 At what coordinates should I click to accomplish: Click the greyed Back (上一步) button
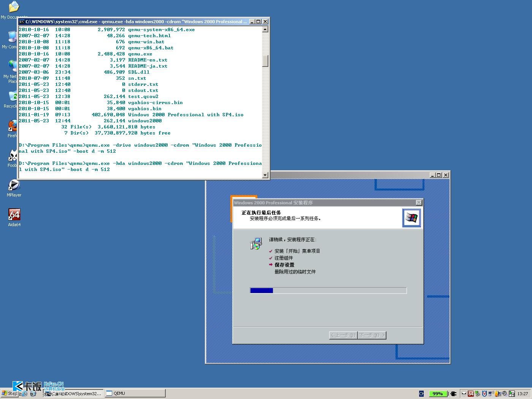point(343,335)
